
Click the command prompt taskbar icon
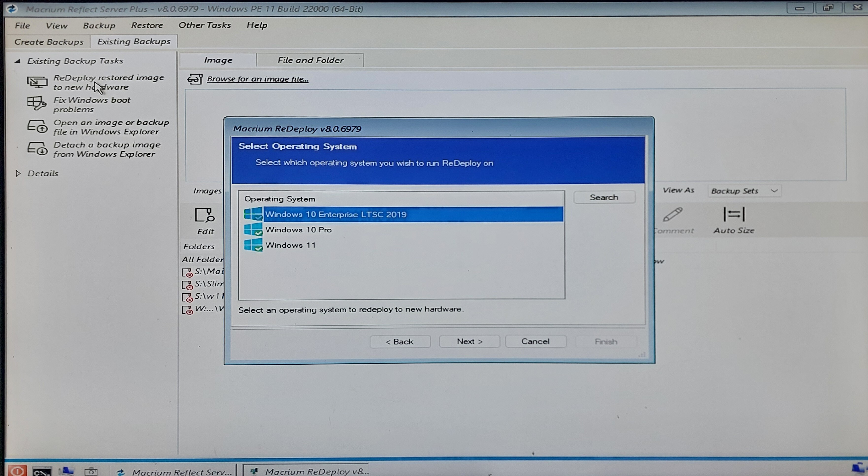pyautogui.click(x=42, y=471)
